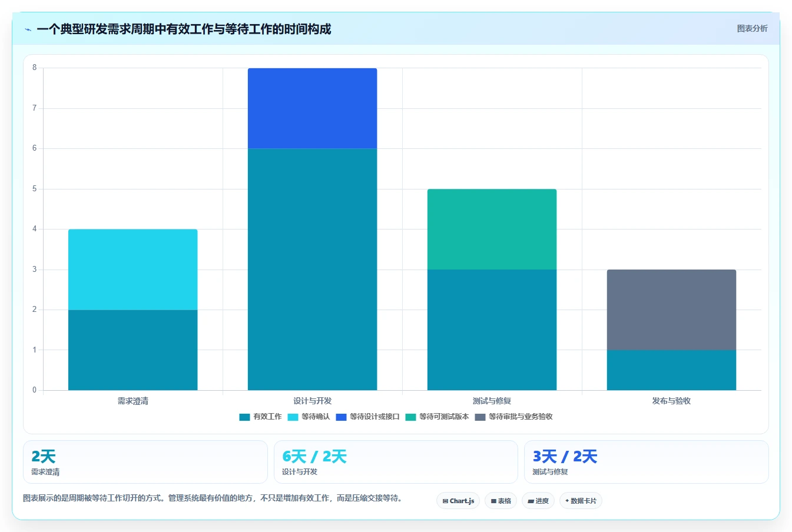This screenshot has width=792, height=532.
Task: Click the 数据卡片 tag chip
Action: point(581,501)
